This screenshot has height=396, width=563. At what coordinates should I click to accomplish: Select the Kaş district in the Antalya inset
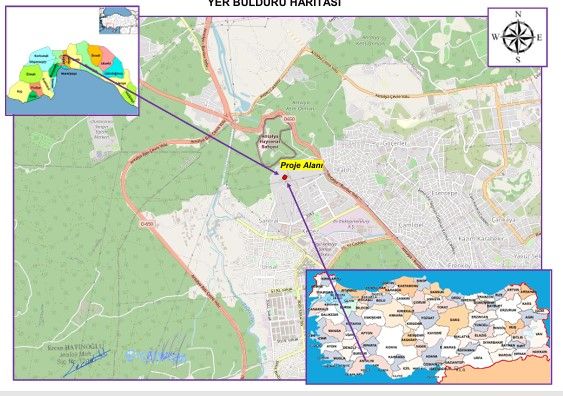(x=20, y=92)
